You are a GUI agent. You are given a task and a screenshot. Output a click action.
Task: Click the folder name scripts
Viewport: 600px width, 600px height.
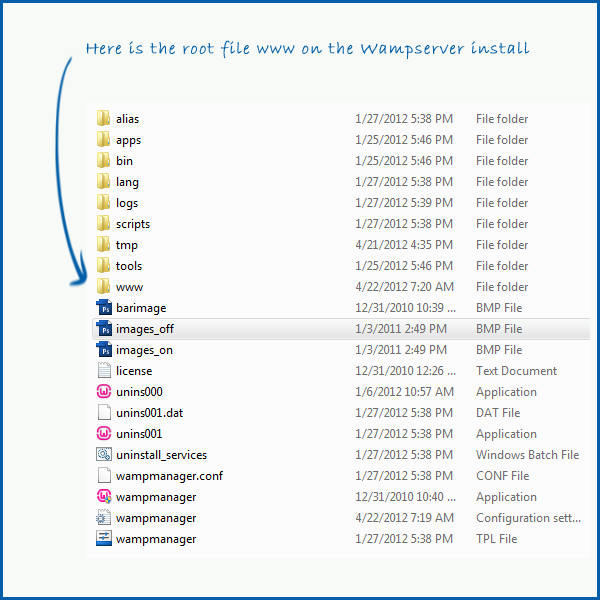(133, 224)
